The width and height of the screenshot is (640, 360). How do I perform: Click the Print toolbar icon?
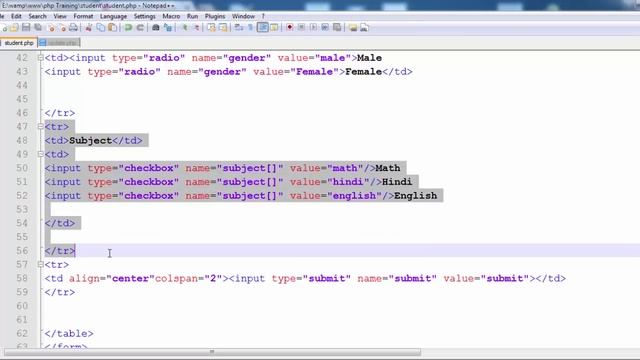[73, 27]
